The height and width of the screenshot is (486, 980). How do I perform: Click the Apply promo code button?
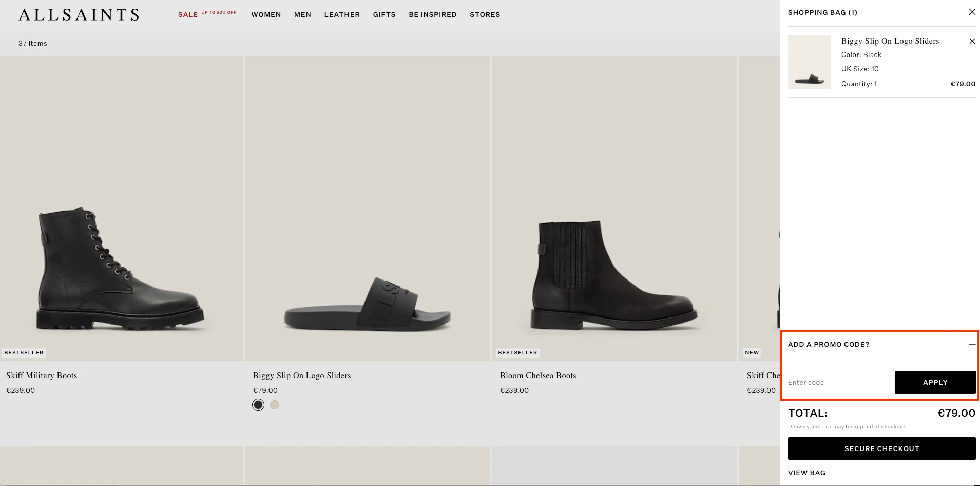coord(935,382)
